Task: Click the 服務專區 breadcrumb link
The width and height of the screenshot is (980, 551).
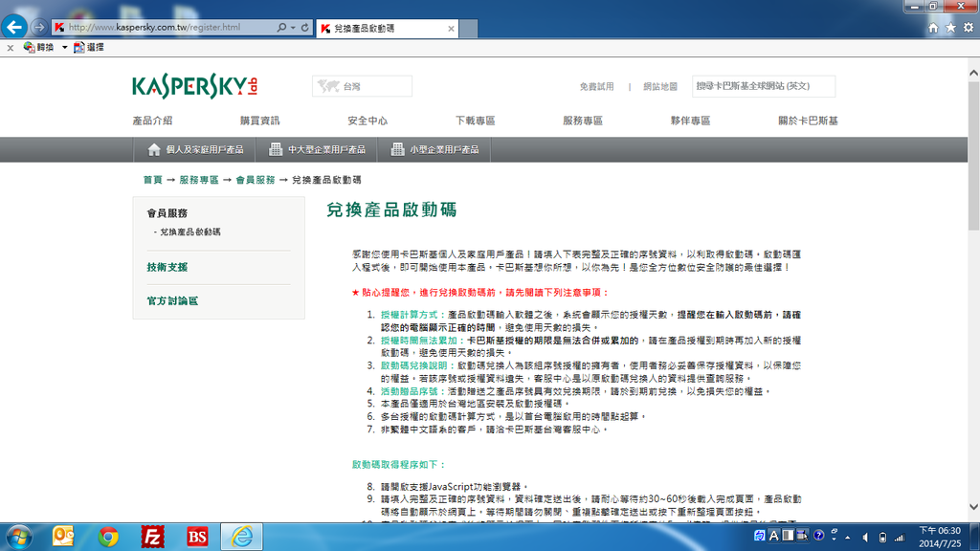Action: (199, 180)
